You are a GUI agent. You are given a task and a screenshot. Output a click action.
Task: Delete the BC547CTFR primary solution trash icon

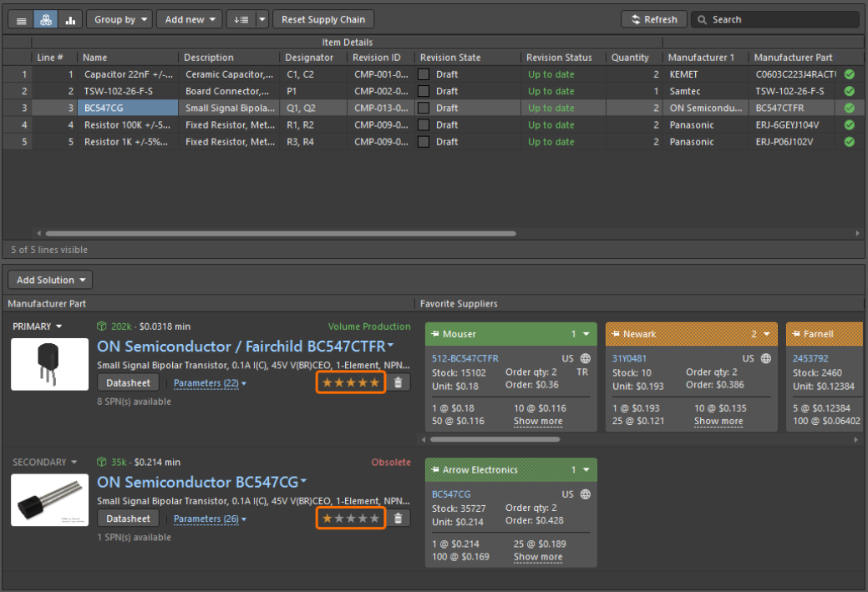coord(398,382)
